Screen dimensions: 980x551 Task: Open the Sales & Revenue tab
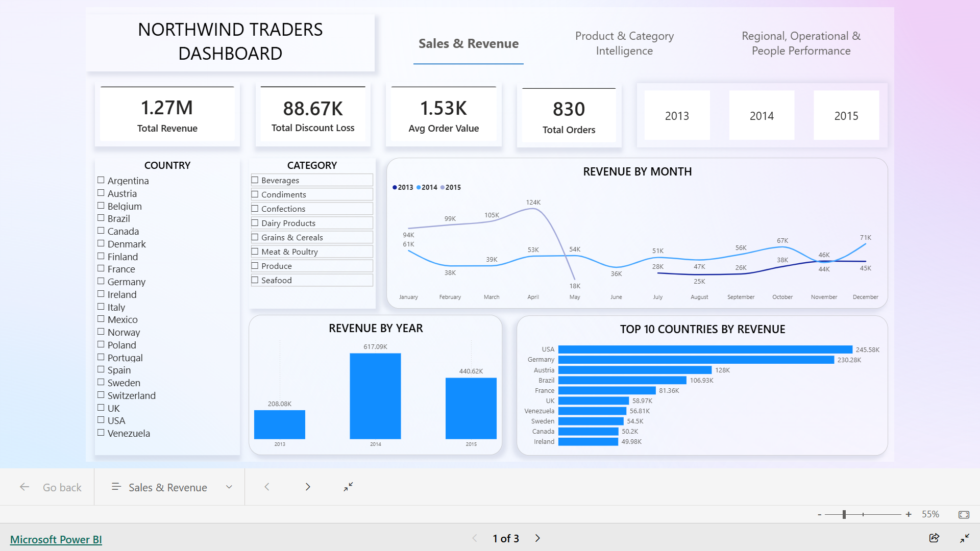[x=469, y=44]
